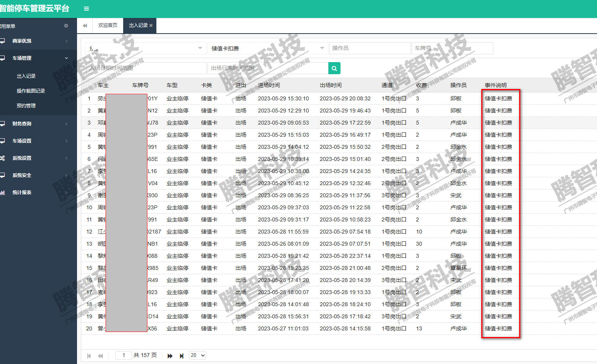Click the green magnifier search icon
The image size is (597, 364).
334,68
